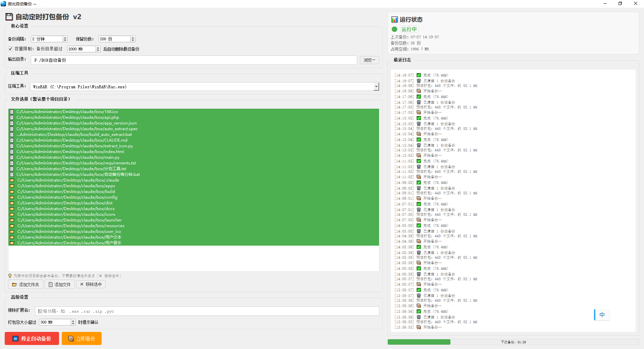644x349 pixels.
Task: Stop backups with 停止自动备份 button
Action: [x=32, y=339]
